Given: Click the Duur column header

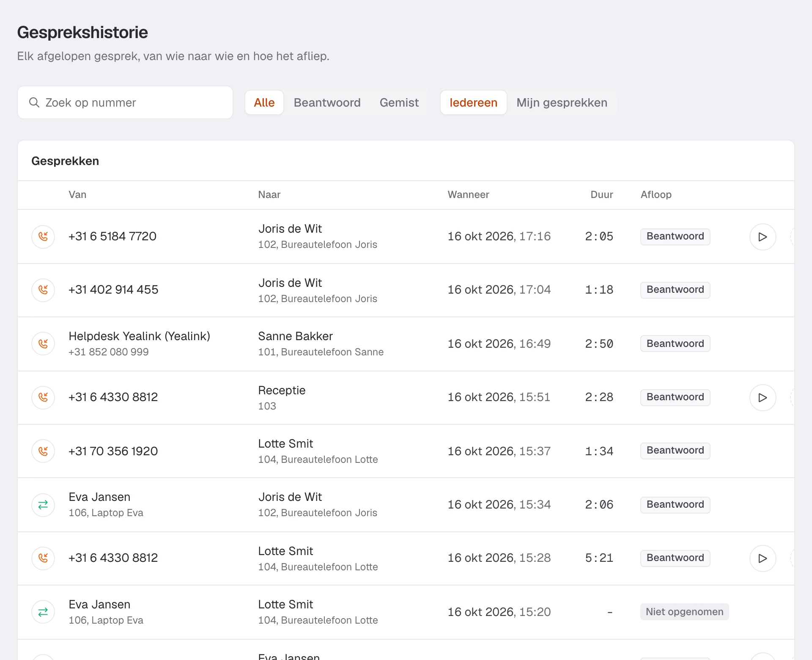Looking at the screenshot, I should [601, 195].
